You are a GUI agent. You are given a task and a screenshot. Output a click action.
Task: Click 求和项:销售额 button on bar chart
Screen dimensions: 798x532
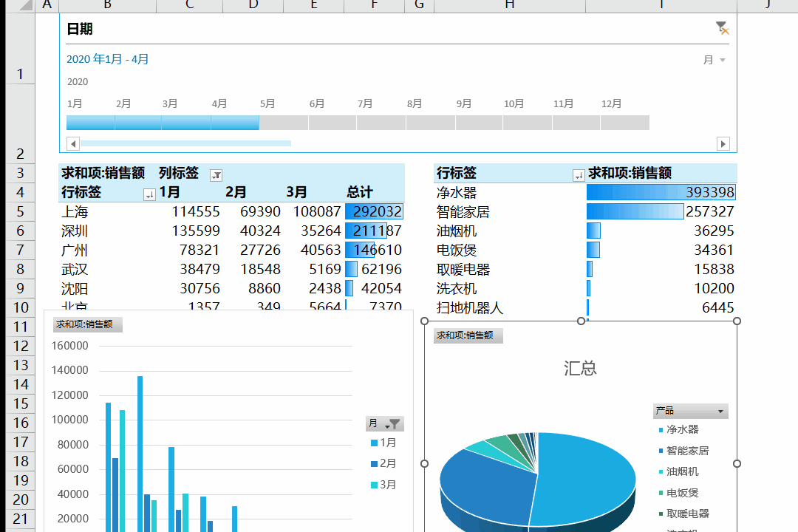[87, 324]
